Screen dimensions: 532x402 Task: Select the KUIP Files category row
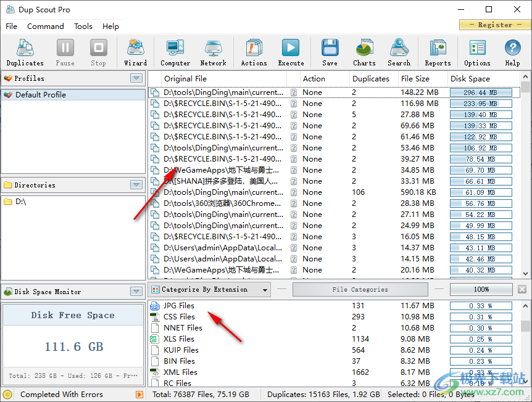334,350
